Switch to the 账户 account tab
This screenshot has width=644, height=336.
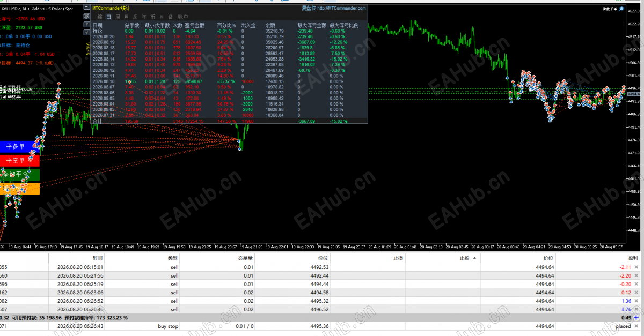pos(182,17)
